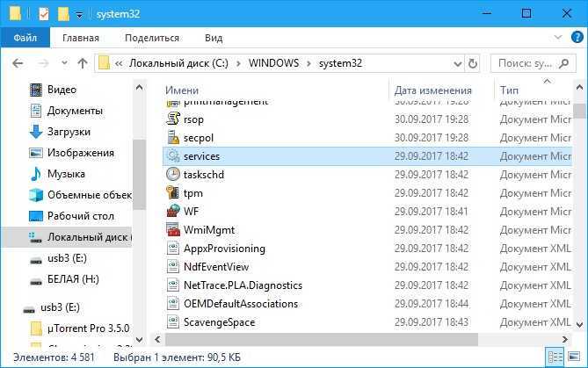Go back with the back arrow
This screenshot has height=368, width=588.
point(18,63)
